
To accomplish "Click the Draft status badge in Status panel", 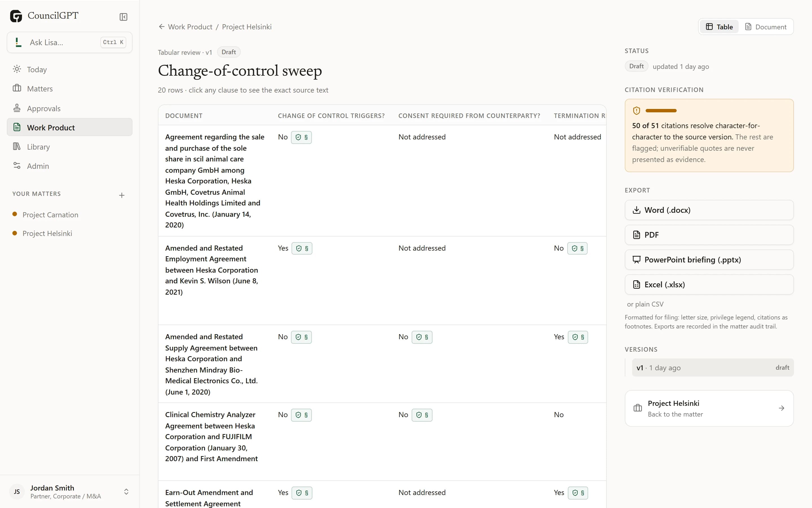I will click(x=636, y=66).
